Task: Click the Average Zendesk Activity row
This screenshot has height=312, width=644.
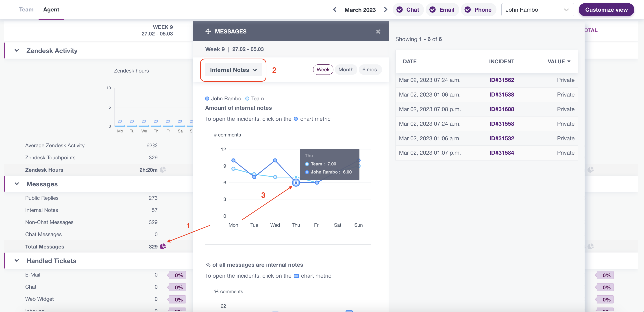Action: pos(99,146)
